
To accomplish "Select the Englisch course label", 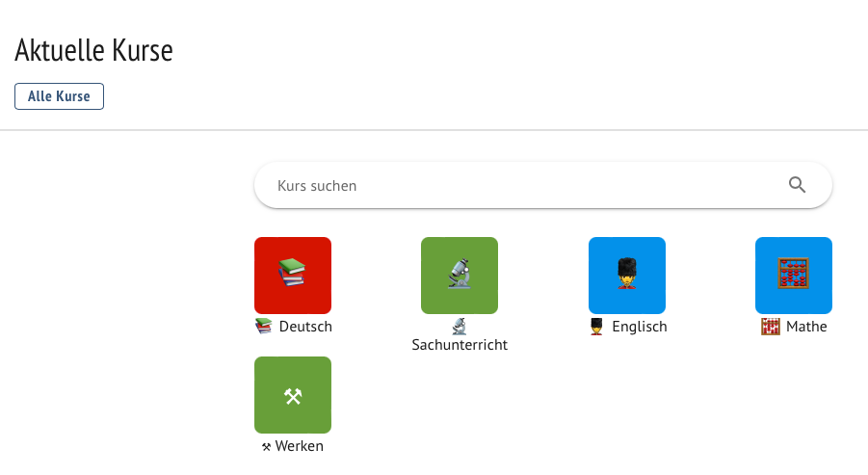I will 640,327.
